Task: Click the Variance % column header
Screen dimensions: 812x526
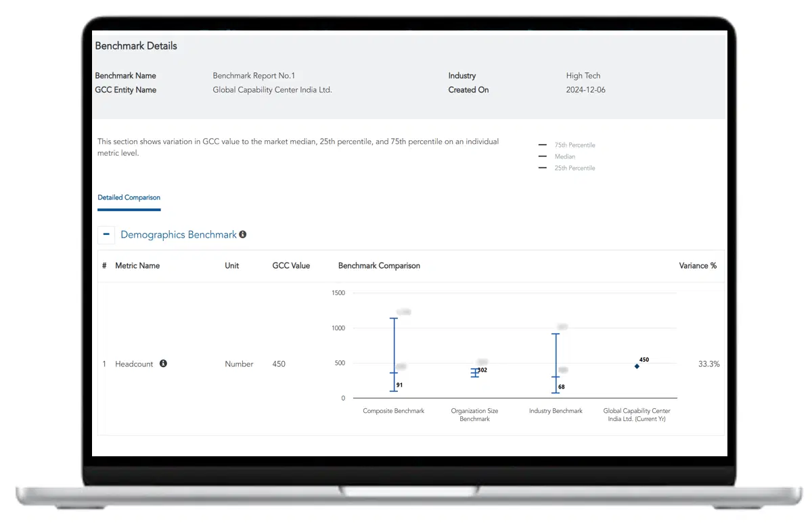Action: 698,265
